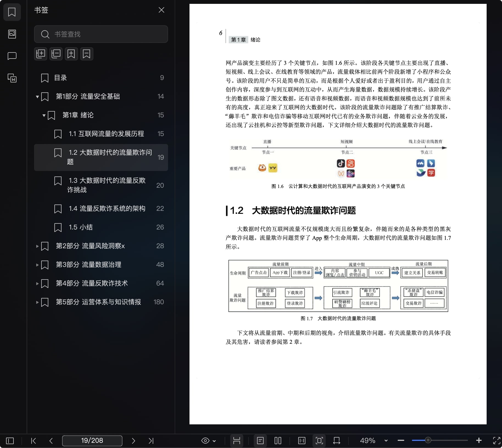Enter full screen mode

tap(497, 441)
